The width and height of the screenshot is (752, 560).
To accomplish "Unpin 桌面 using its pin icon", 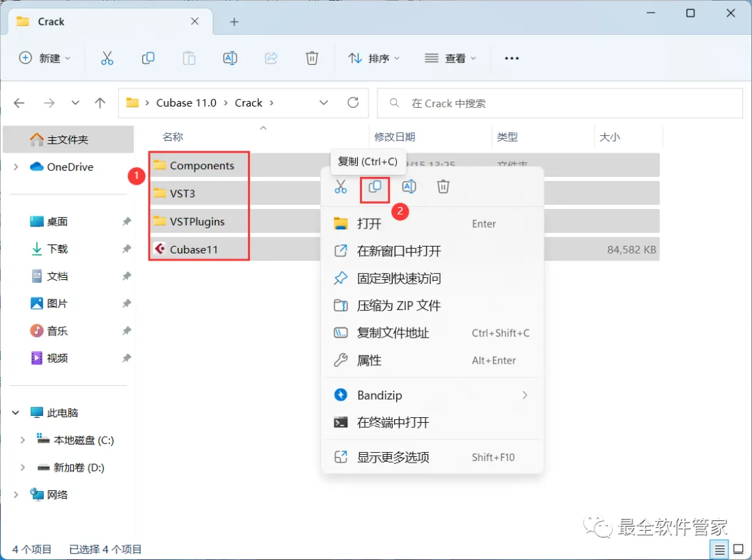I will [x=127, y=221].
